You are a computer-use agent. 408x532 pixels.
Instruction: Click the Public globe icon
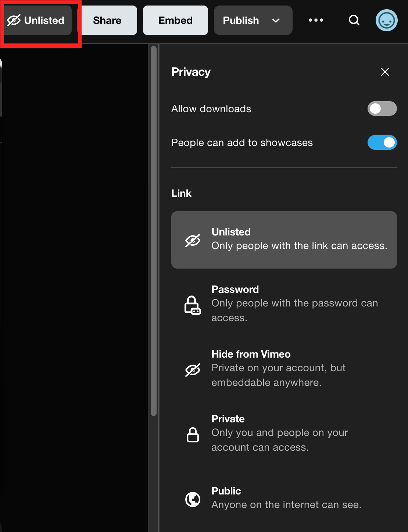pos(193,499)
